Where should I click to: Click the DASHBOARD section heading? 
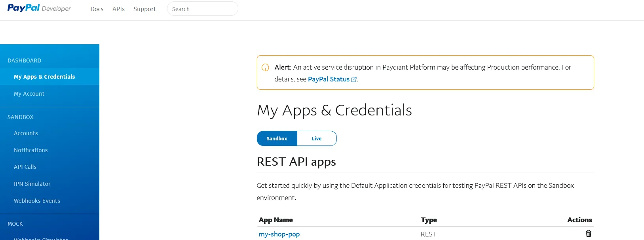pos(24,60)
